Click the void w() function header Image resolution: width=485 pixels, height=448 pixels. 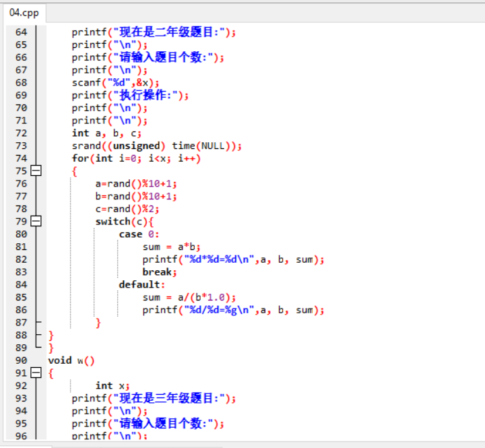click(71, 360)
